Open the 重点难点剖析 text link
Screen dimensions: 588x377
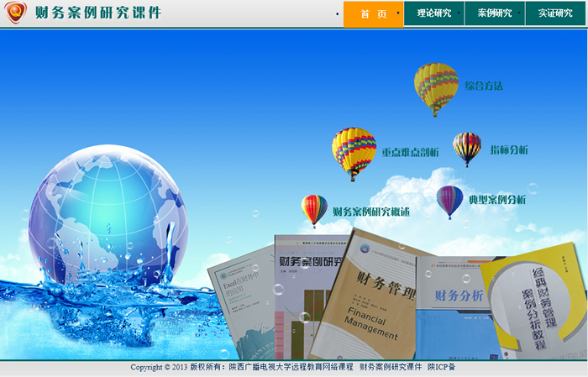pyautogui.click(x=410, y=153)
